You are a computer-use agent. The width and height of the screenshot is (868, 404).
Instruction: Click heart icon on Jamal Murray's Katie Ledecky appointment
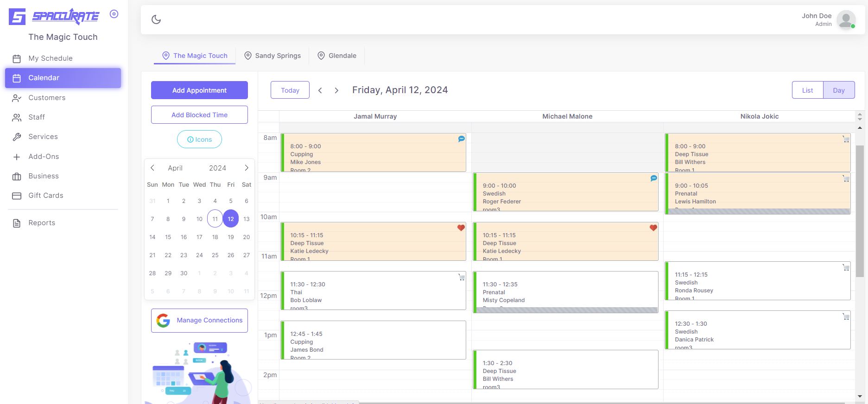pyautogui.click(x=461, y=228)
